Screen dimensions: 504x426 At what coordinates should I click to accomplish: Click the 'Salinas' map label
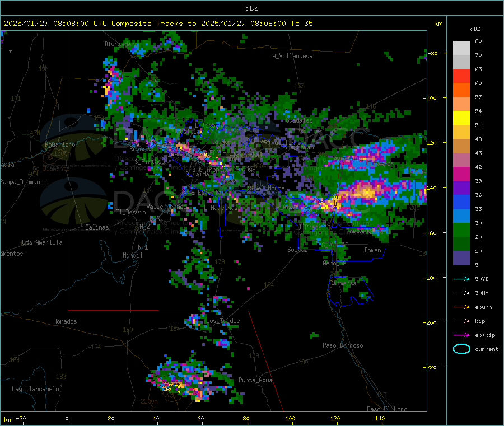point(97,227)
